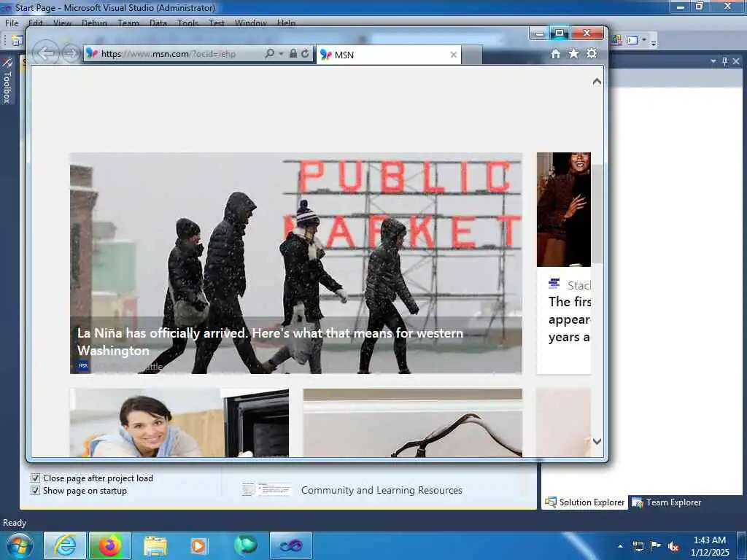Toggle Close page after project load
747x560 pixels.
[35, 478]
